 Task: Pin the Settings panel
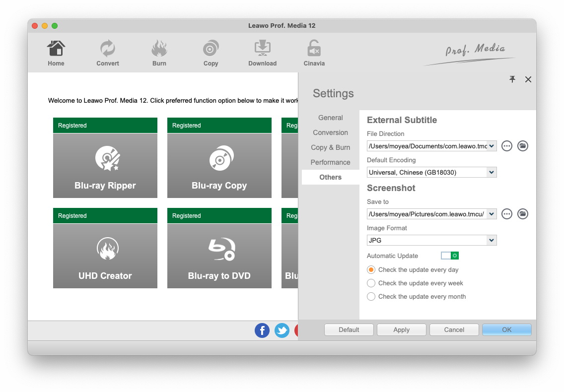[512, 79]
